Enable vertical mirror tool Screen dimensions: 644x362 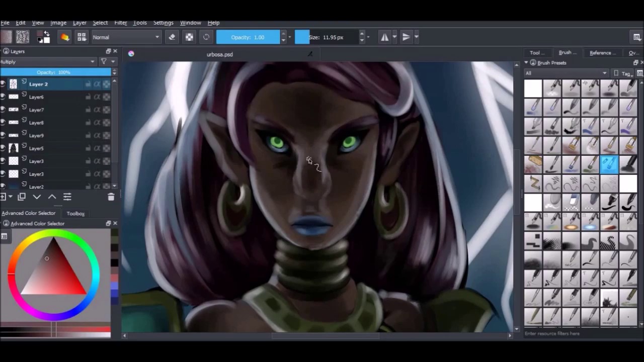406,37
